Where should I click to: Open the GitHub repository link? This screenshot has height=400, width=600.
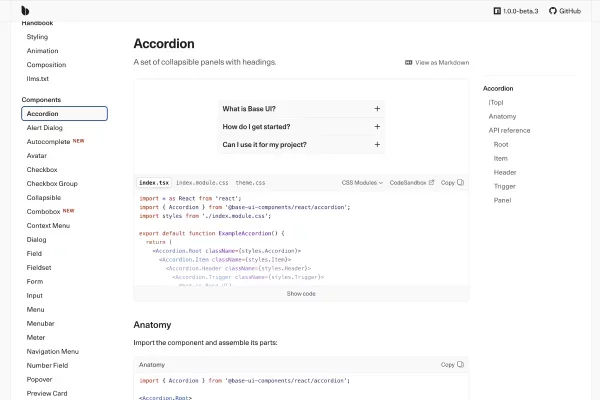(564, 10)
